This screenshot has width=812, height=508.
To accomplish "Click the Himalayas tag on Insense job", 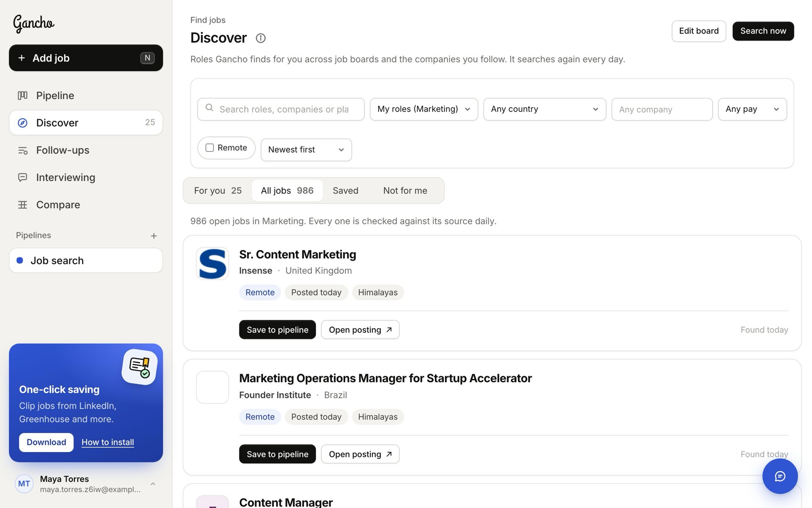I will tap(378, 293).
